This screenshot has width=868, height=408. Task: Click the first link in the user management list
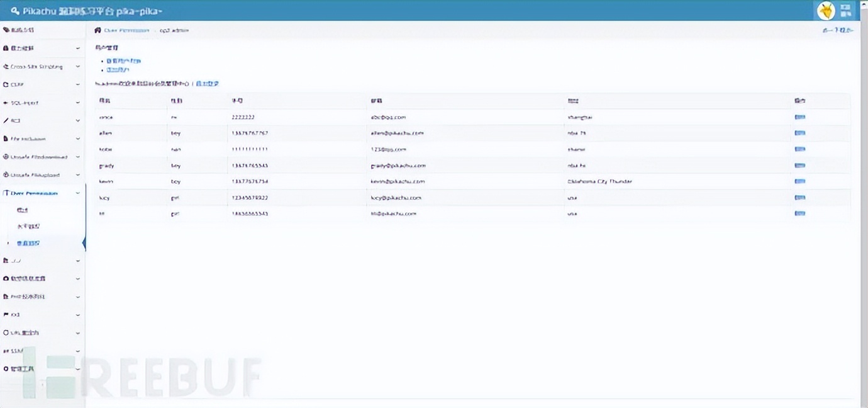point(123,61)
